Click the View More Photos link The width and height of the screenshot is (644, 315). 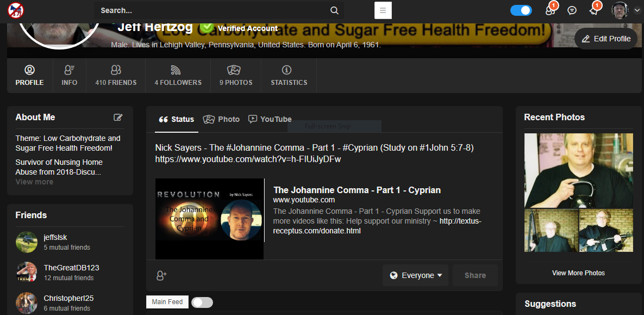pyautogui.click(x=578, y=273)
